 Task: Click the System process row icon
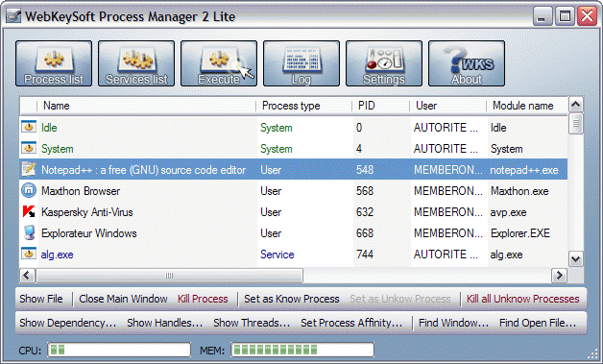(x=29, y=148)
